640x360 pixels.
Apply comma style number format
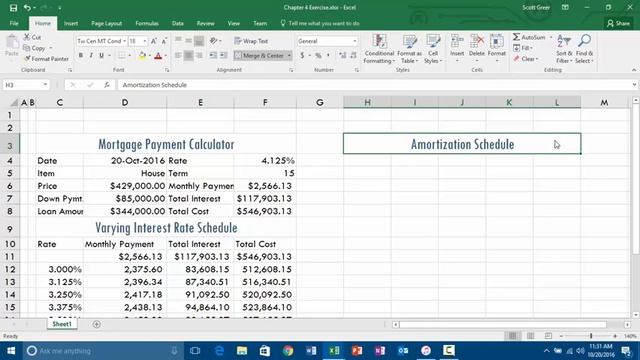click(328, 56)
